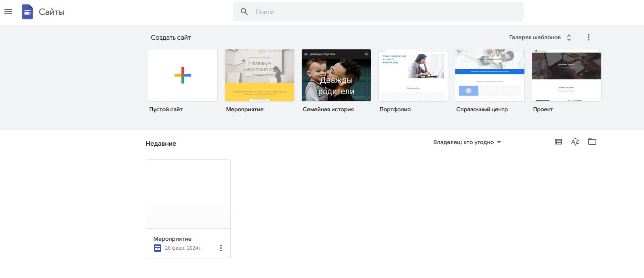Open the hamburger main menu
The width and height of the screenshot is (644, 278).
(8, 12)
